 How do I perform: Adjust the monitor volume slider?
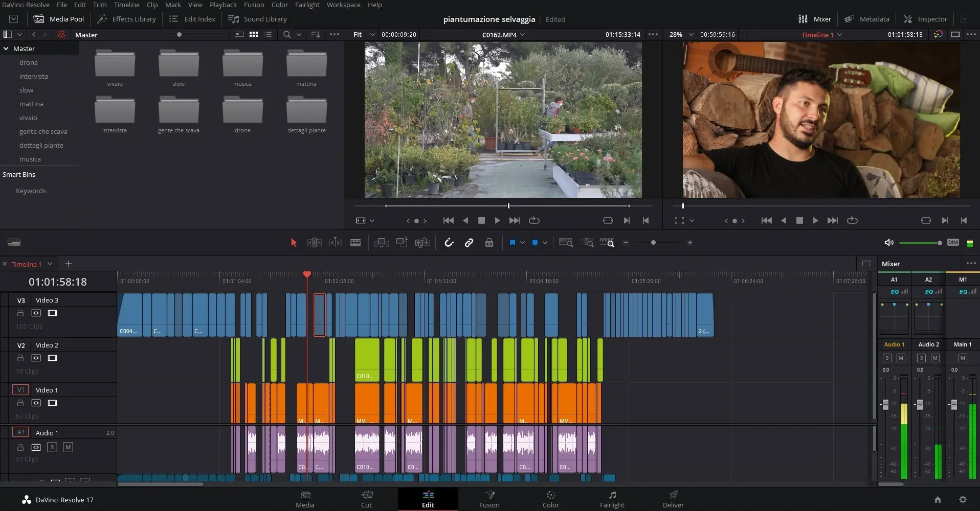[x=920, y=243]
